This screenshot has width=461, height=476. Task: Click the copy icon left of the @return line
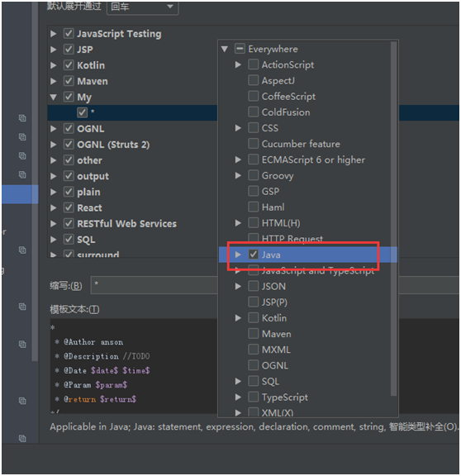click(22, 401)
